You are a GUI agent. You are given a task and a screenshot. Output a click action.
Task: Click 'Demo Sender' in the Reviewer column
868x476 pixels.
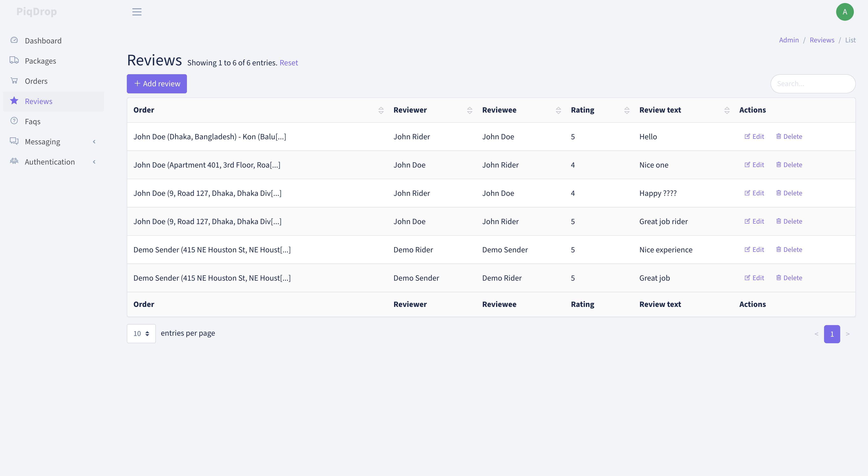click(x=416, y=278)
